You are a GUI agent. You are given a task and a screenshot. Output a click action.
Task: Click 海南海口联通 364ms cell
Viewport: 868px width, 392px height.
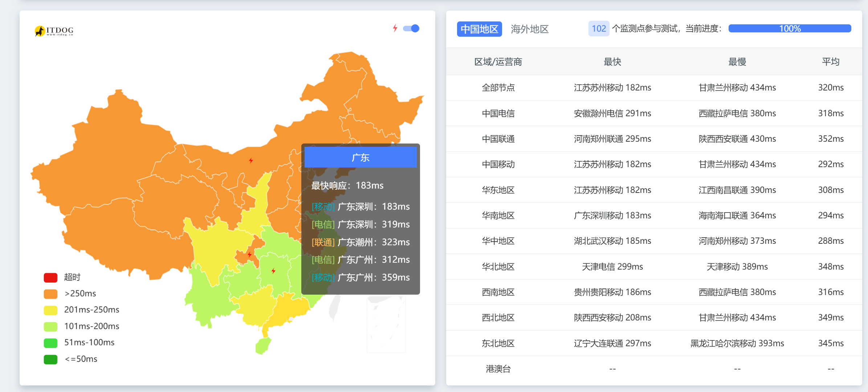737,215
